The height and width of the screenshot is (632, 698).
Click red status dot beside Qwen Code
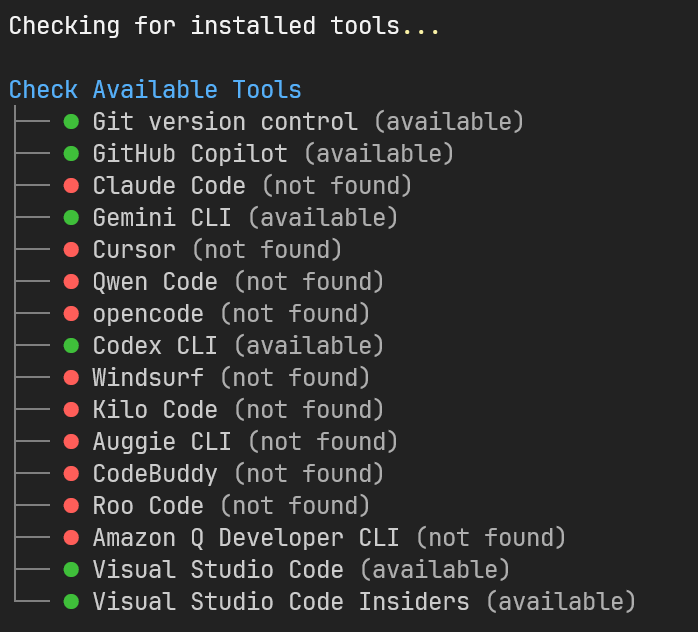[71, 282]
